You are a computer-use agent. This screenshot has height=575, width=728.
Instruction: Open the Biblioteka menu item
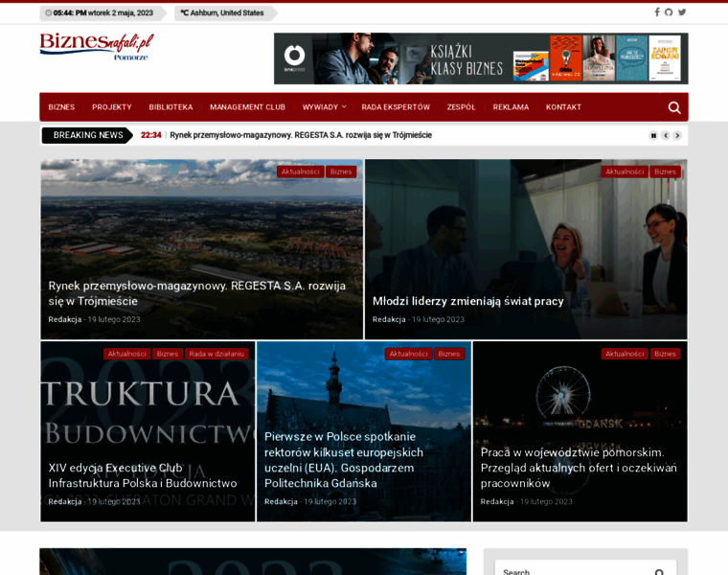pos(171,107)
